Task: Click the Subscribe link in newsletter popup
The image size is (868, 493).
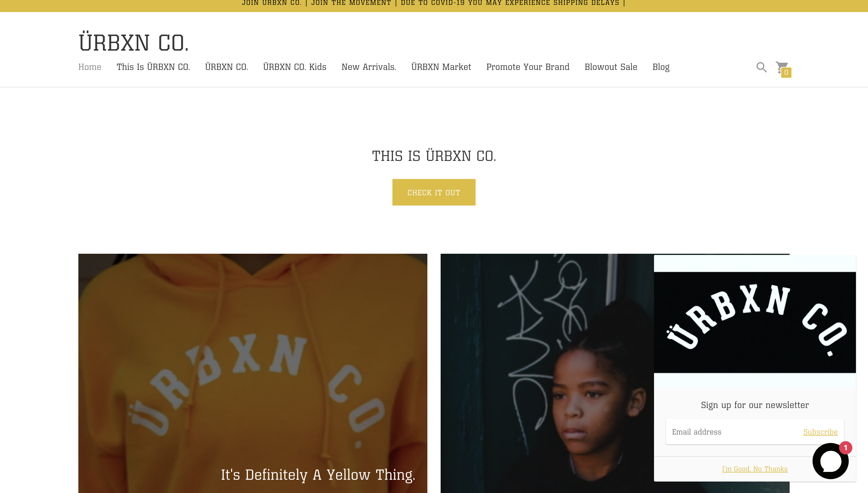Action: [x=820, y=432]
